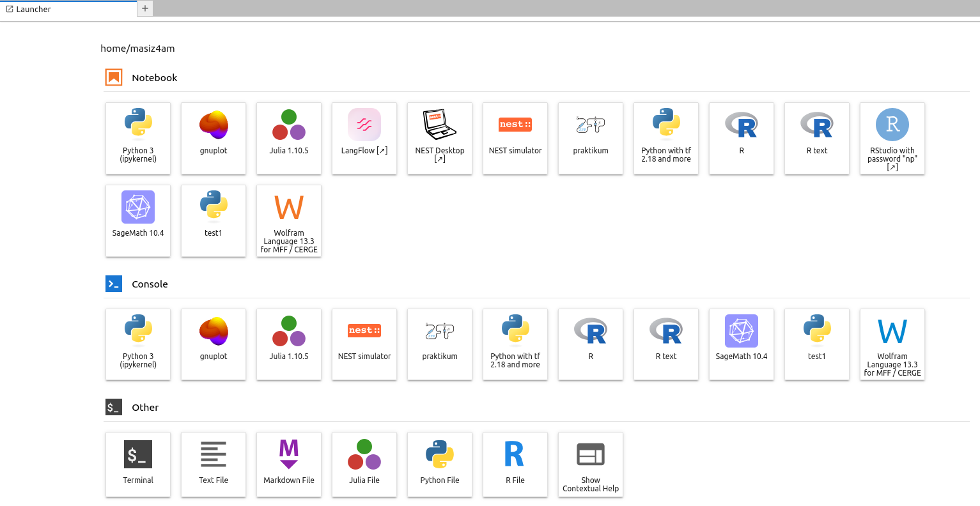
Task: Launch the praktikum console
Action: (x=440, y=344)
